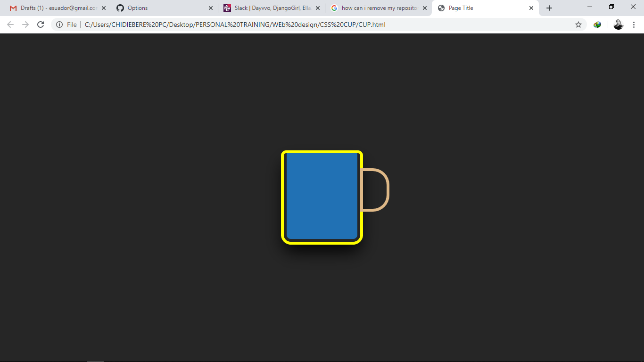The width and height of the screenshot is (644, 362).
Task: Click the reload page icon
Action: click(x=41, y=24)
